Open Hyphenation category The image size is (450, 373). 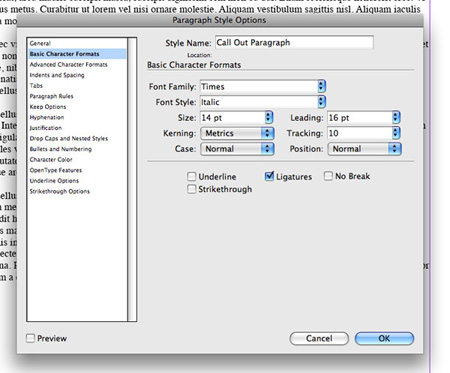pyautogui.click(x=47, y=117)
